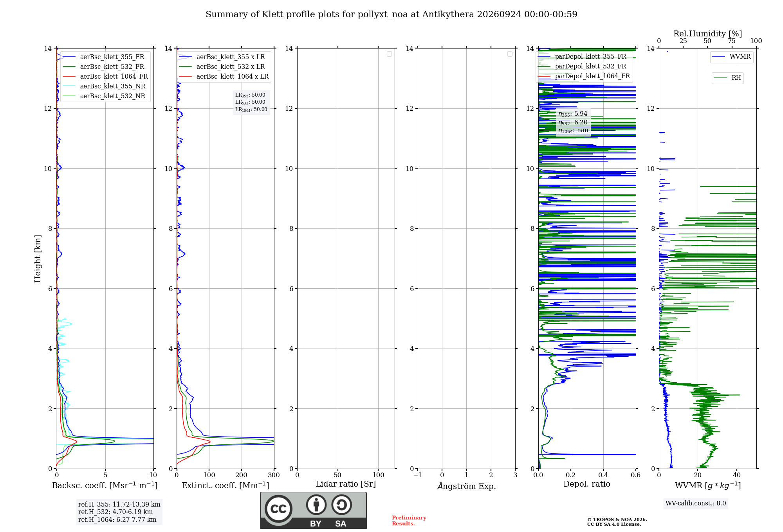
Task: Click the WVMR [g*kg⁻¹] axis label
Action: 708,485
